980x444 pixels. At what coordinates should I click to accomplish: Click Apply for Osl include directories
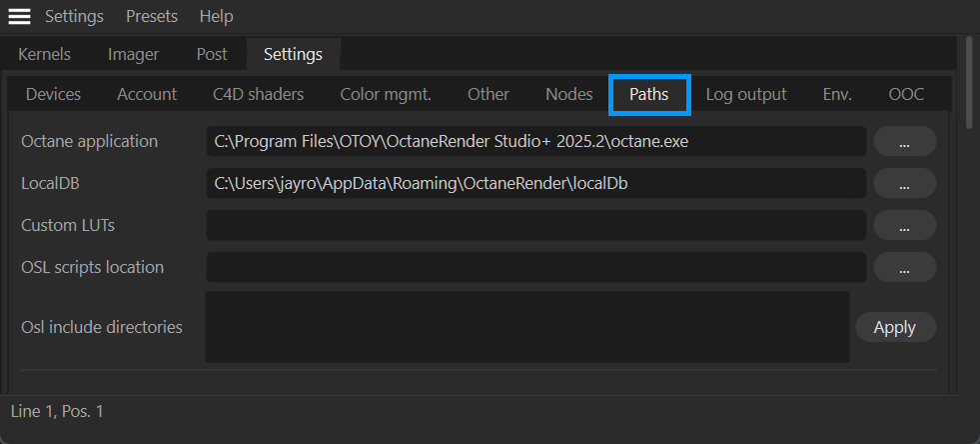895,327
